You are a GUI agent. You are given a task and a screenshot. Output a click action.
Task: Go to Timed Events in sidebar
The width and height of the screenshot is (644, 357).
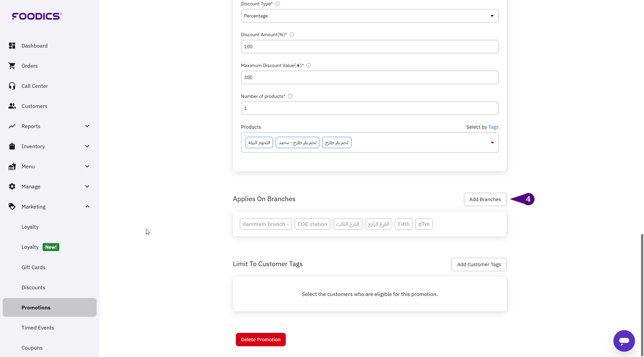coord(38,328)
